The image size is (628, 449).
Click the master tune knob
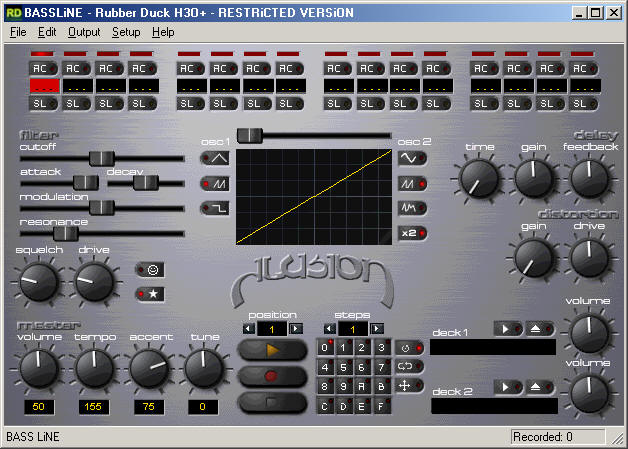(x=203, y=369)
